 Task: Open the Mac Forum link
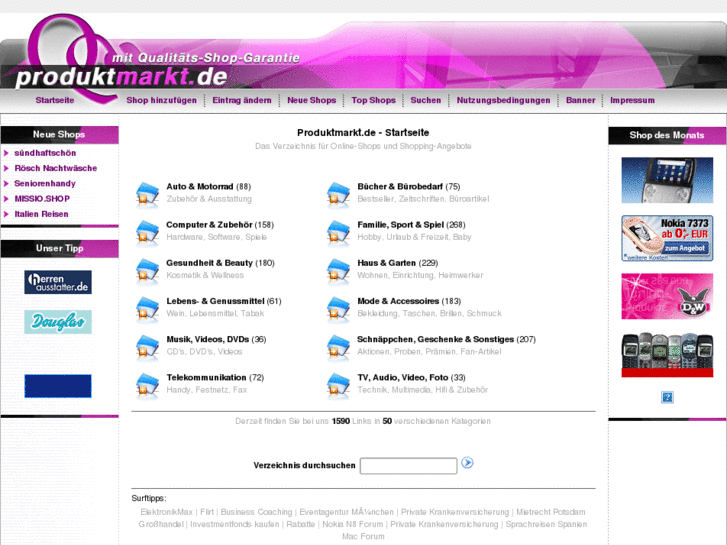click(x=363, y=536)
